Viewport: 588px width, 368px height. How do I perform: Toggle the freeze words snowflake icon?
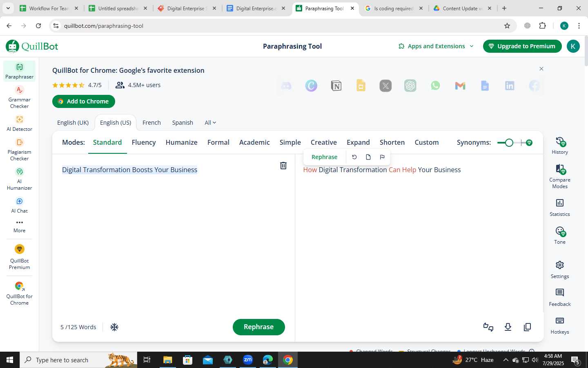(114, 327)
